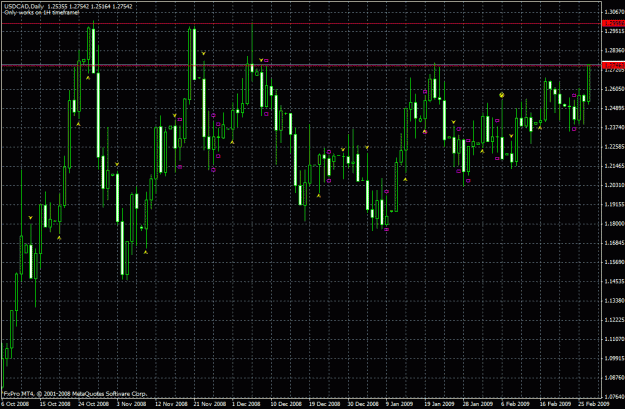Click the 19 Dec 2008 date label
This screenshot has width=625, height=409.
(325, 404)
